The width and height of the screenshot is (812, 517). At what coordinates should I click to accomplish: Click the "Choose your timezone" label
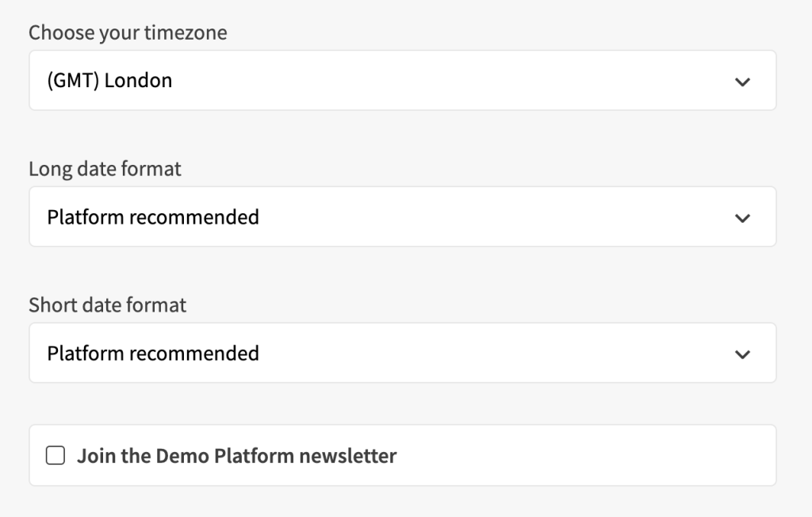pyautogui.click(x=128, y=33)
